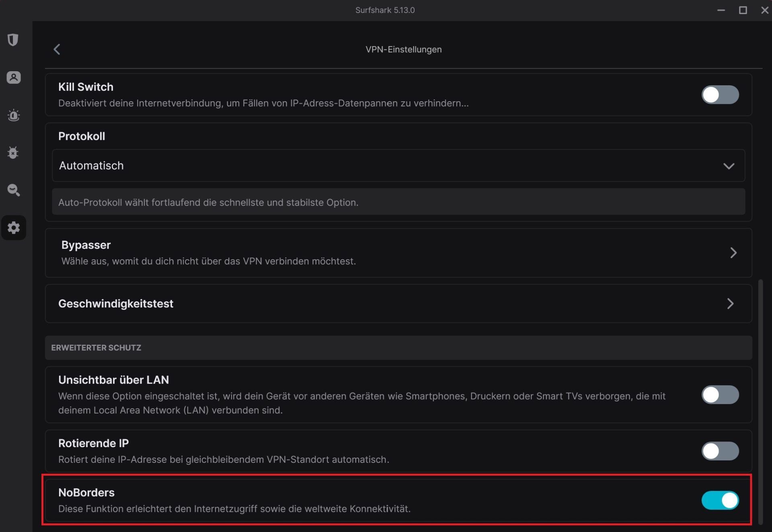The height and width of the screenshot is (532, 772).
Task: Open the Antivirus bug icon in sidebar
Action: (13, 152)
